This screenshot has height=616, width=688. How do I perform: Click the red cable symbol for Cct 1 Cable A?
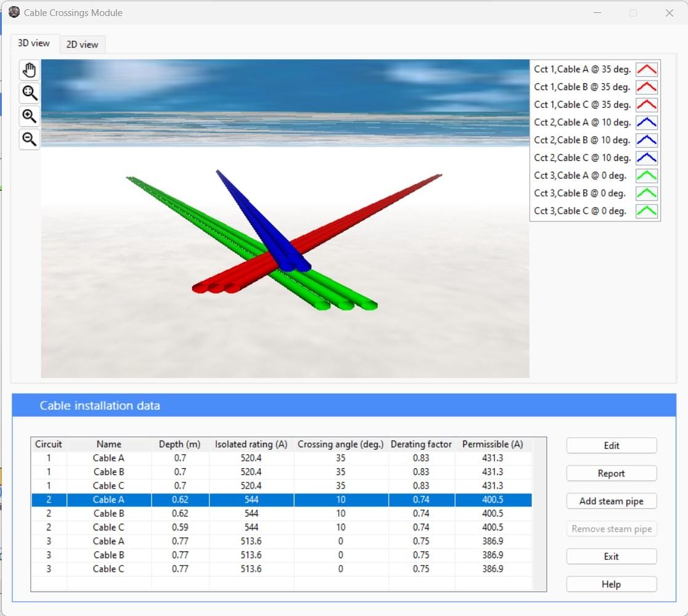tap(646, 69)
